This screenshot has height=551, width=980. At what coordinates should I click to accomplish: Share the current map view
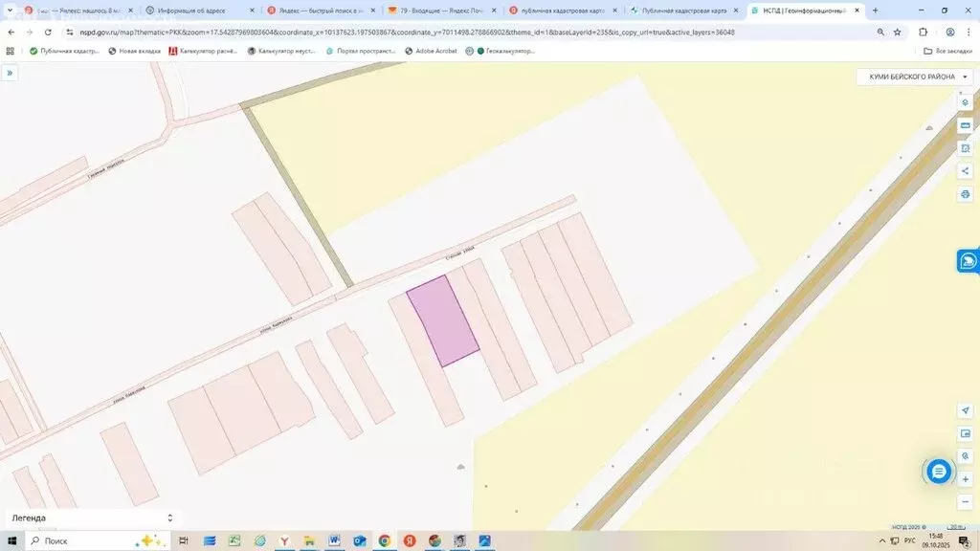tap(965, 171)
